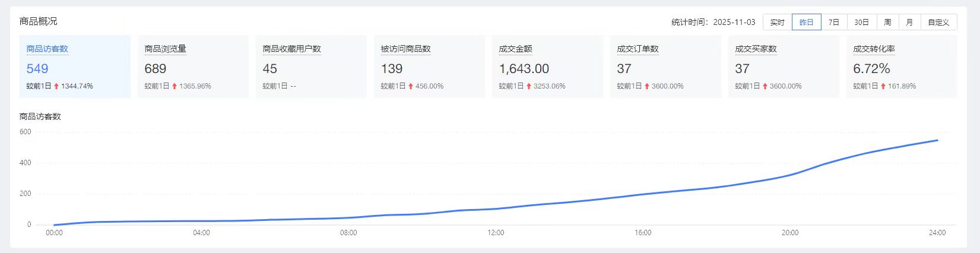
Task: Click the 24:00 label on chart axis
Action: [937, 233]
